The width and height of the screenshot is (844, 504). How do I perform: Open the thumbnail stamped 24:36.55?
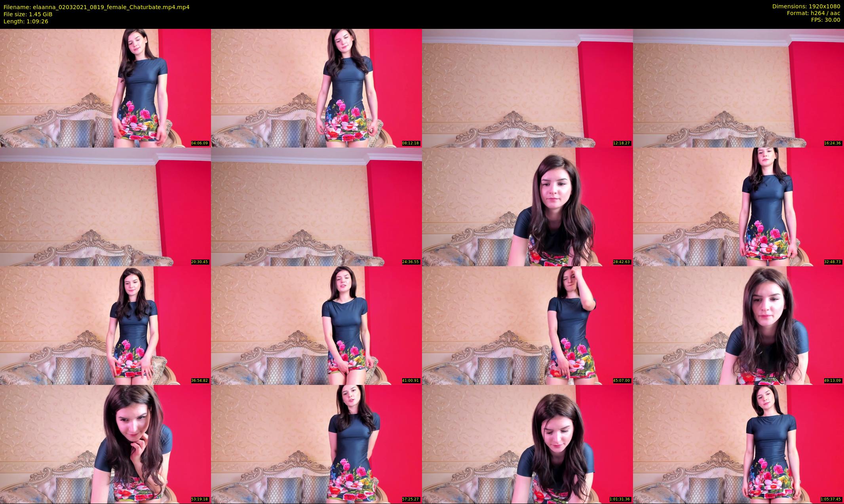click(x=316, y=207)
